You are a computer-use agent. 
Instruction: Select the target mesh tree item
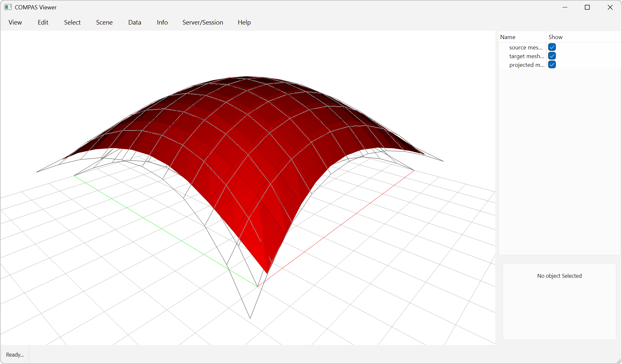pyautogui.click(x=526, y=56)
